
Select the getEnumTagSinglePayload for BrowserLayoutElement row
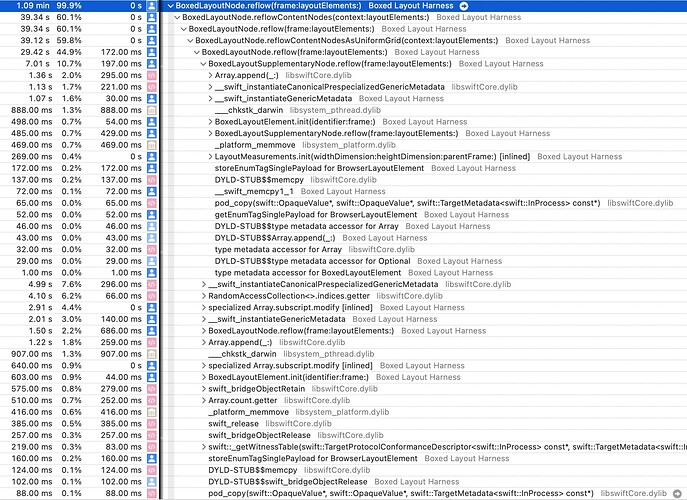[344, 215]
